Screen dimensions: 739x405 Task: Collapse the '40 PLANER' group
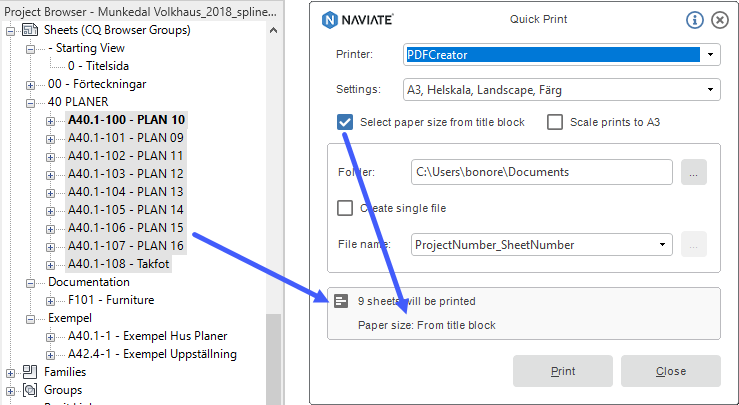(30, 103)
